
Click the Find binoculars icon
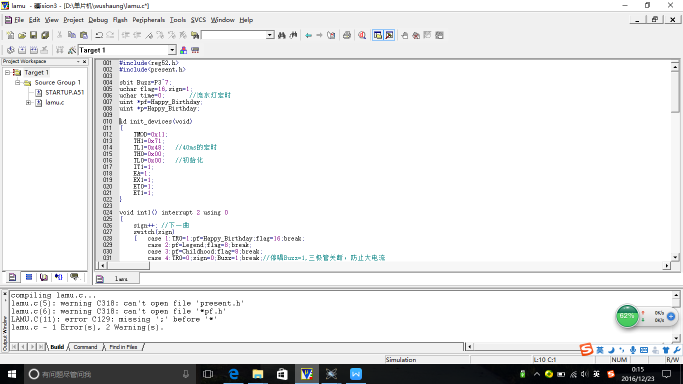282,35
